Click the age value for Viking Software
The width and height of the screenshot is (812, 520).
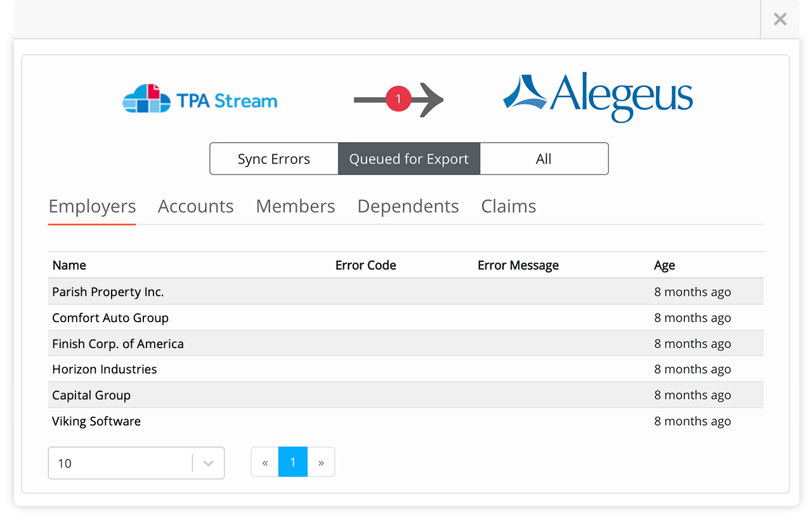(x=693, y=421)
